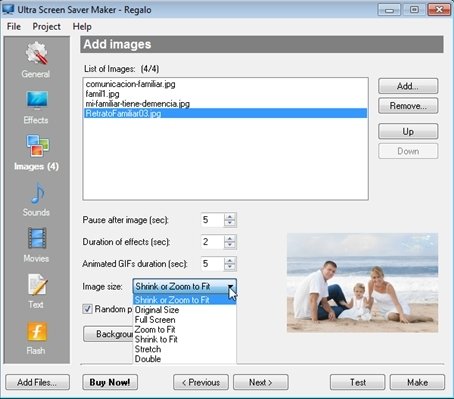Click the Buy Now! button

(x=110, y=382)
